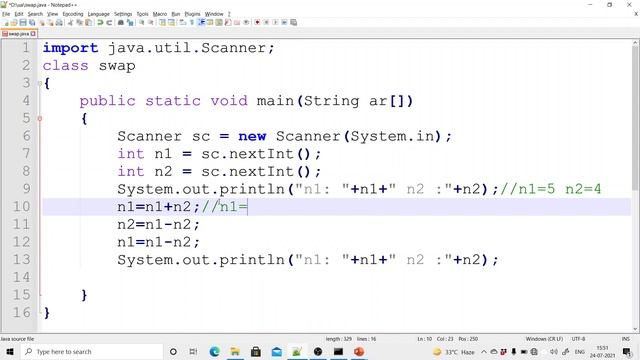Click line number 13 in margin

21,260
